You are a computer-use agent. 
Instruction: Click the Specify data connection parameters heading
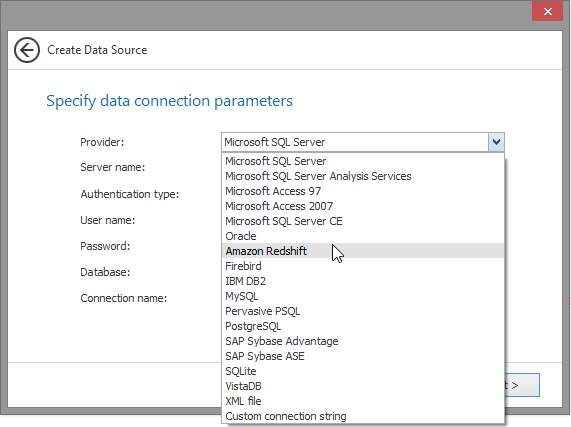[169, 101]
